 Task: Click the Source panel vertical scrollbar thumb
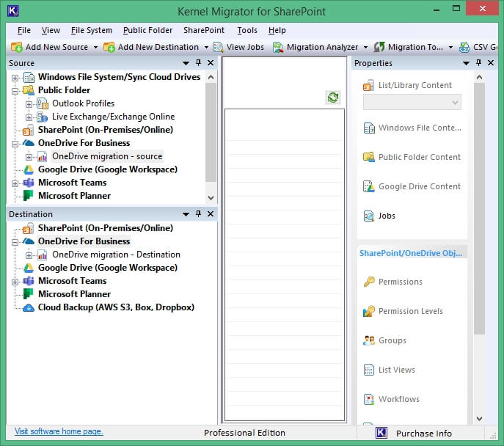(211, 132)
